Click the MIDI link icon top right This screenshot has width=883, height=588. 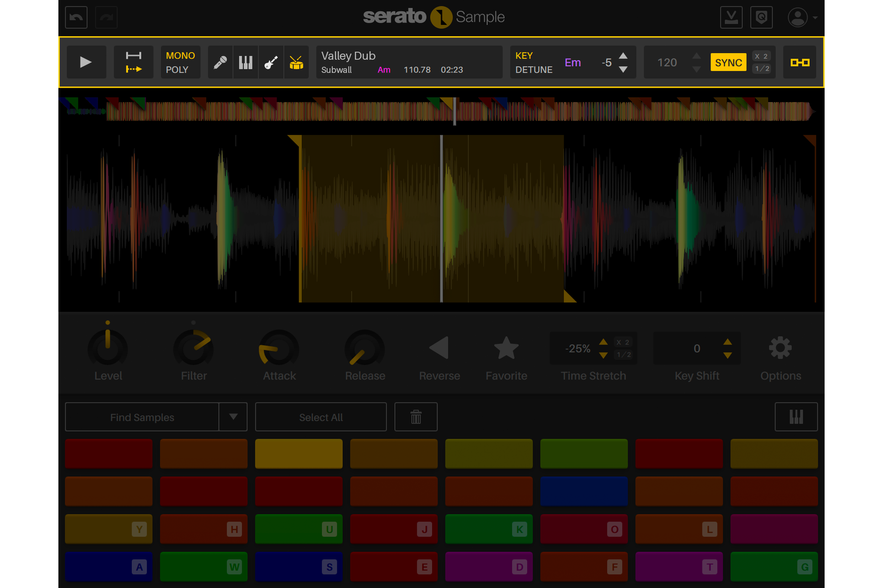tap(799, 62)
